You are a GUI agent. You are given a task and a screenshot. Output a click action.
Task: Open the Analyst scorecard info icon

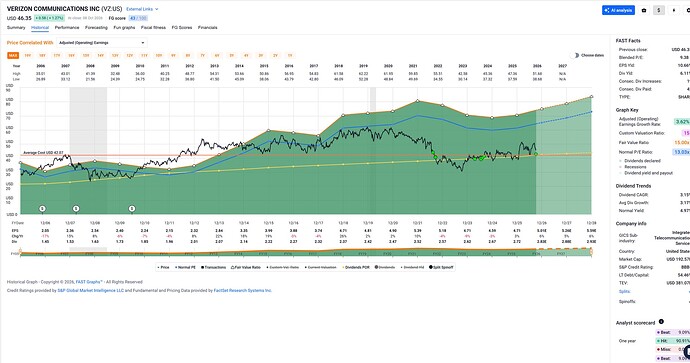[x=661, y=322]
